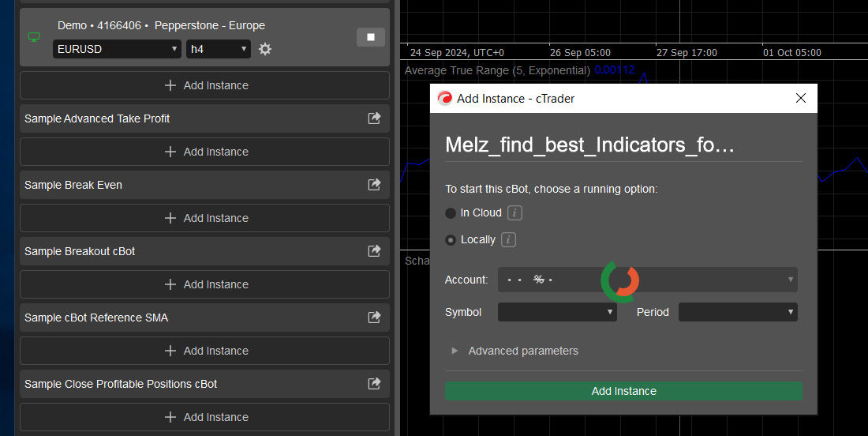
Task: Share the Sample cBot Reference SMA
Action: click(x=374, y=318)
